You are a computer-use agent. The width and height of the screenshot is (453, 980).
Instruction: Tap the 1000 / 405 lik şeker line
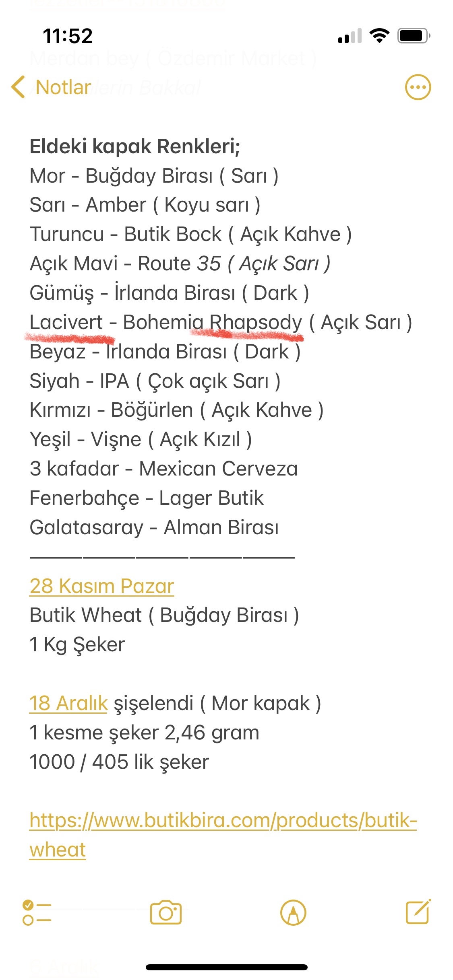pyautogui.click(x=119, y=762)
